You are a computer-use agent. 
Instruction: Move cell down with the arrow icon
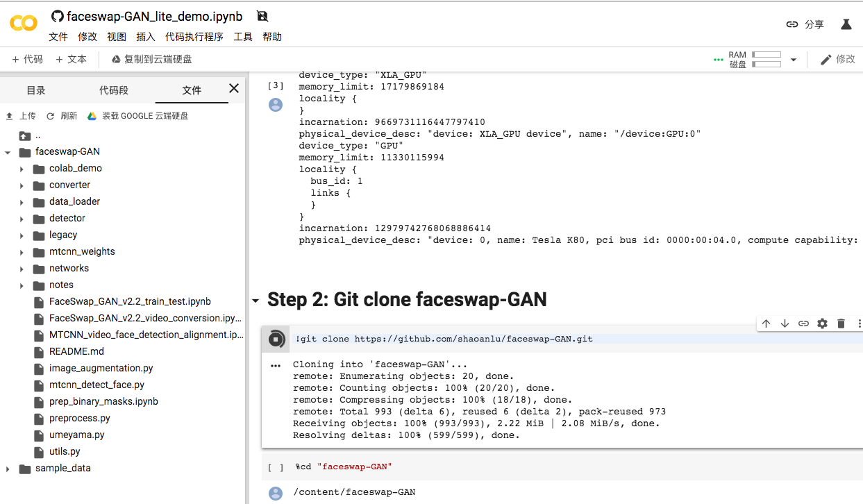(x=785, y=324)
